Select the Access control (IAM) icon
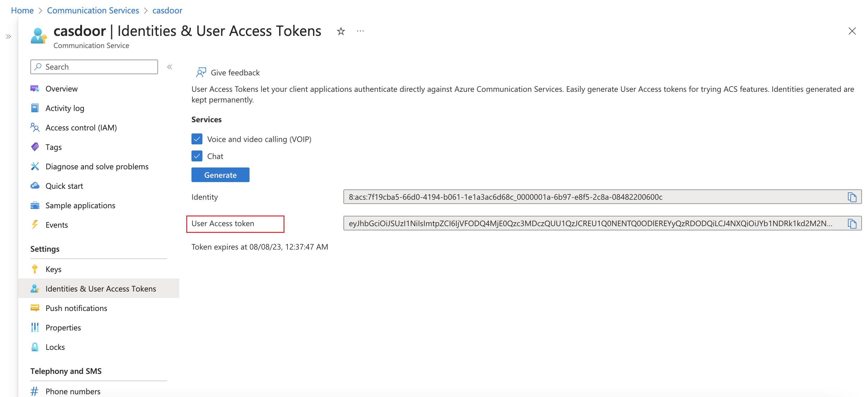 click(35, 127)
